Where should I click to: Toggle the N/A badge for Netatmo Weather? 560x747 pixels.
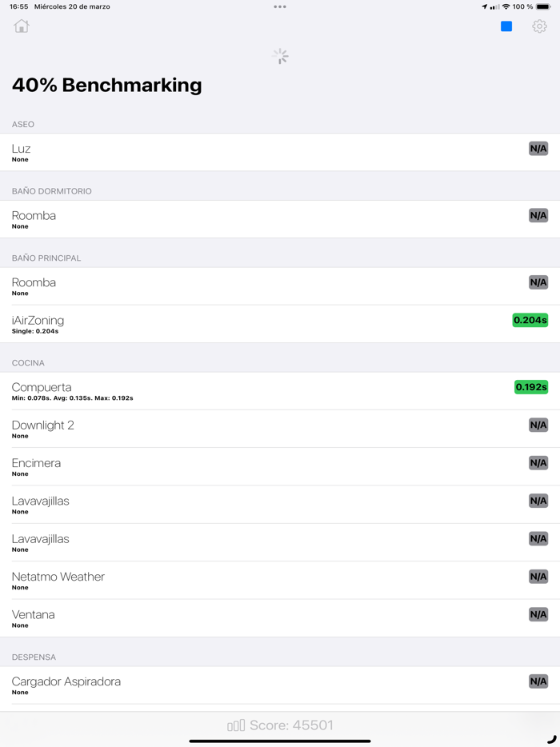(538, 576)
